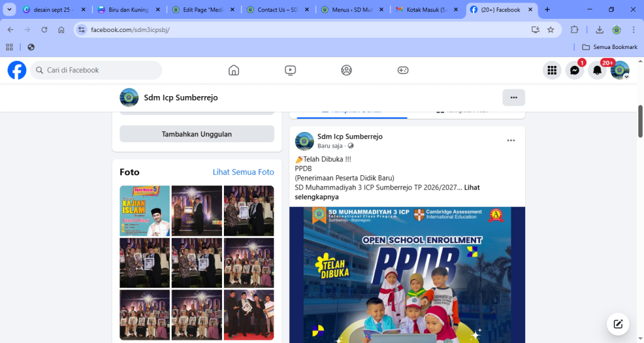The height and width of the screenshot is (343, 644).
Task: Open the PPDB enrollment post image
Action: pyautogui.click(x=407, y=275)
